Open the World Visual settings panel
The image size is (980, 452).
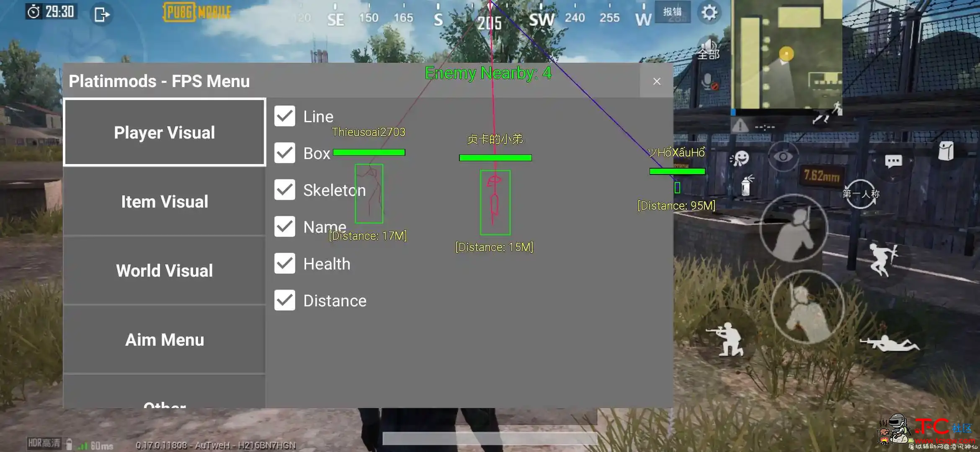click(x=164, y=270)
